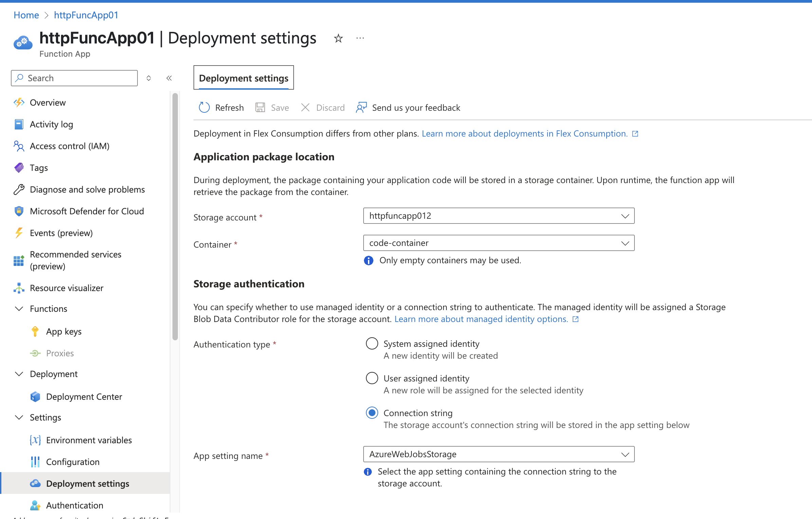This screenshot has width=812, height=519.
Task: Open Environment variables in the sidebar
Action: pyautogui.click(x=89, y=440)
